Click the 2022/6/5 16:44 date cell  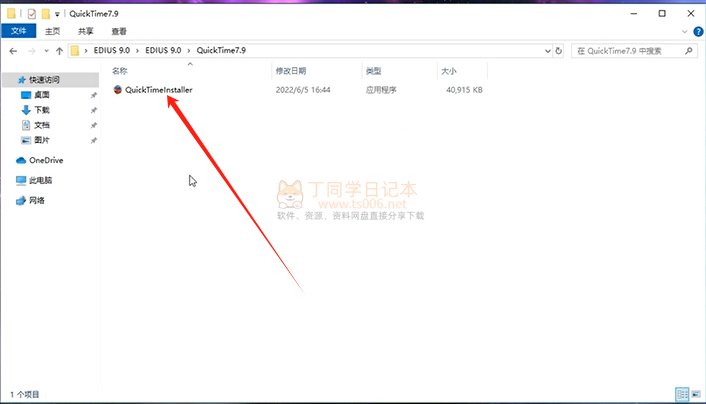point(303,90)
